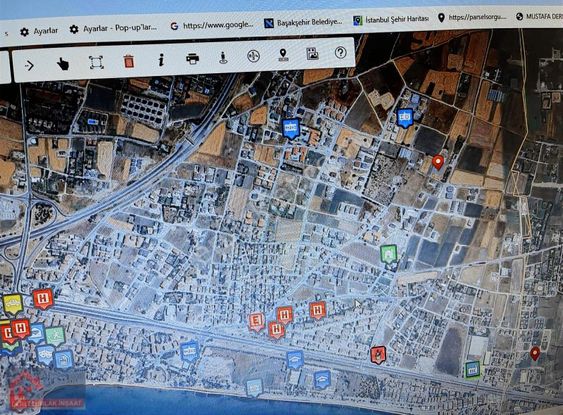563x415 pixels.
Task: Open the image gallery toolbar icon
Action: tap(312, 54)
